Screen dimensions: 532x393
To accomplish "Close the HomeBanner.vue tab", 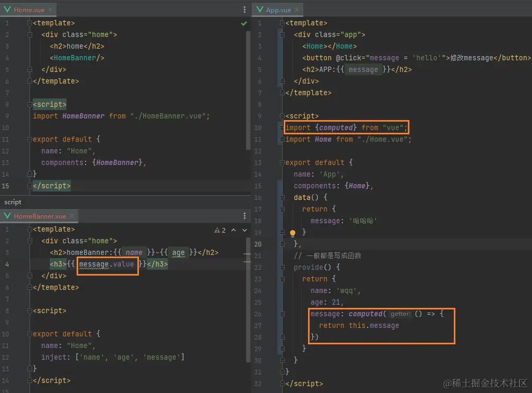I will pyautogui.click(x=72, y=216).
